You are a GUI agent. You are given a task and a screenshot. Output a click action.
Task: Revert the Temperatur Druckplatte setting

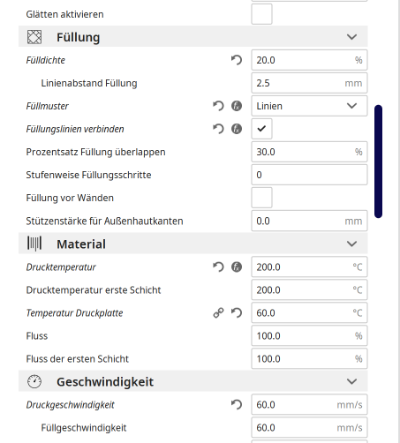(236, 313)
